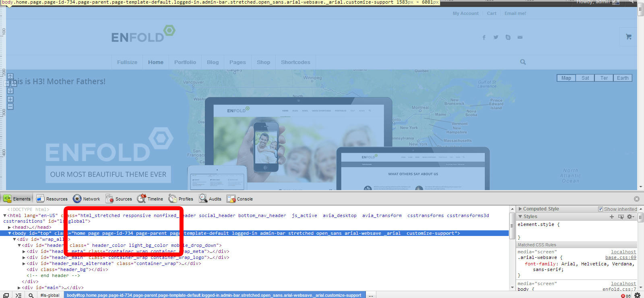Open the Elements panel tab
Viewport: 644px width, 298px height.
[17, 199]
